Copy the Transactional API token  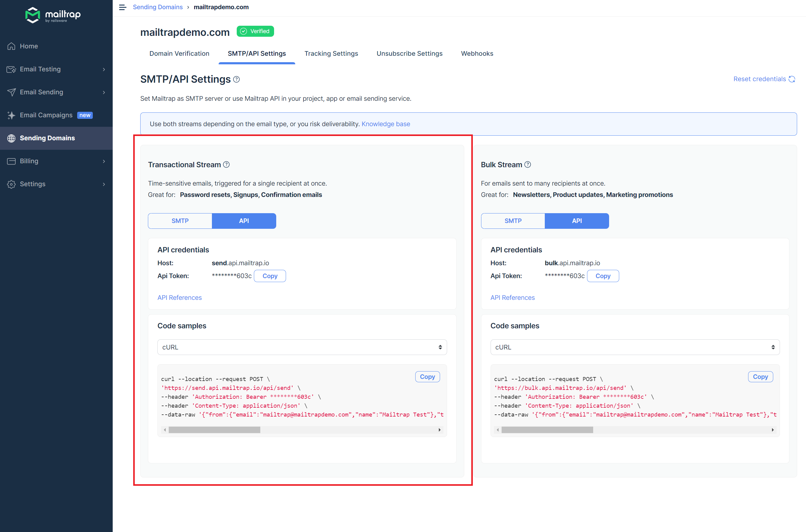coord(270,276)
